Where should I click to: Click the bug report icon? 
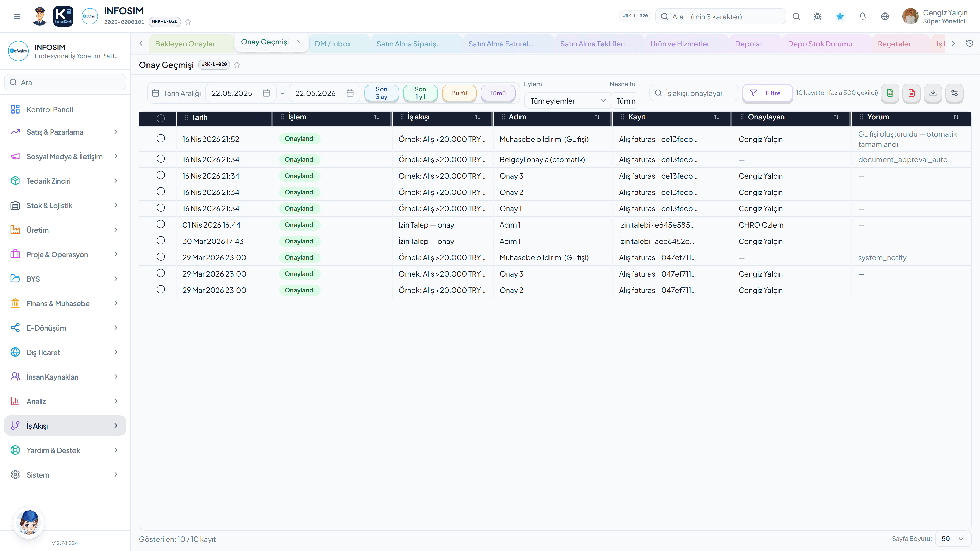click(x=817, y=16)
